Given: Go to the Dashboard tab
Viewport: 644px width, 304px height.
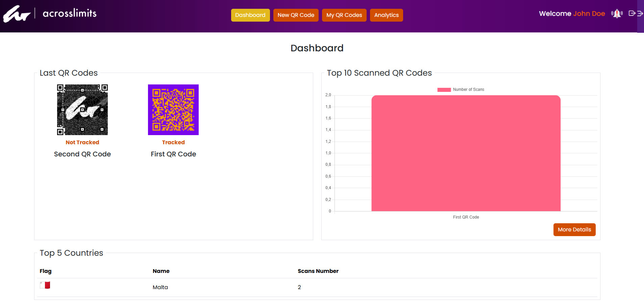Looking at the screenshot, I should (x=250, y=15).
